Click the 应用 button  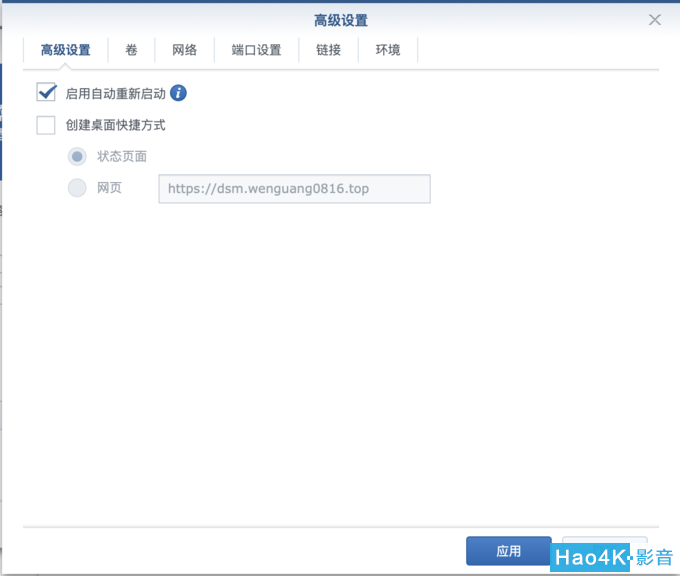tap(509, 551)
